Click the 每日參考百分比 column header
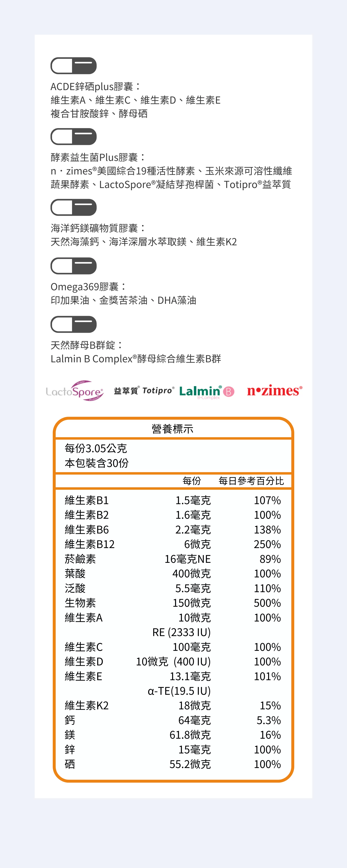This screenshot has height=868, width=347. click(x=251, y=481)
